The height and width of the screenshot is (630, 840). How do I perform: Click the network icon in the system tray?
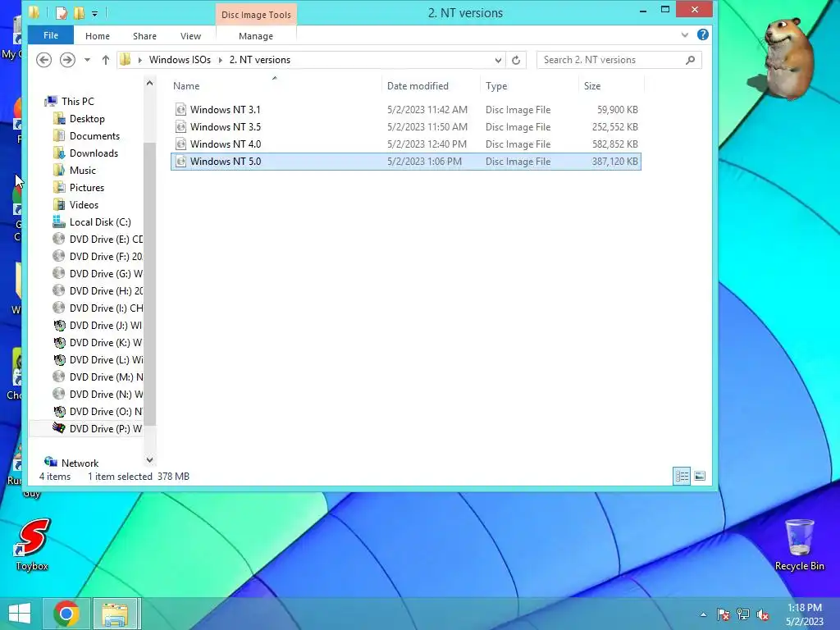[743, 614]
